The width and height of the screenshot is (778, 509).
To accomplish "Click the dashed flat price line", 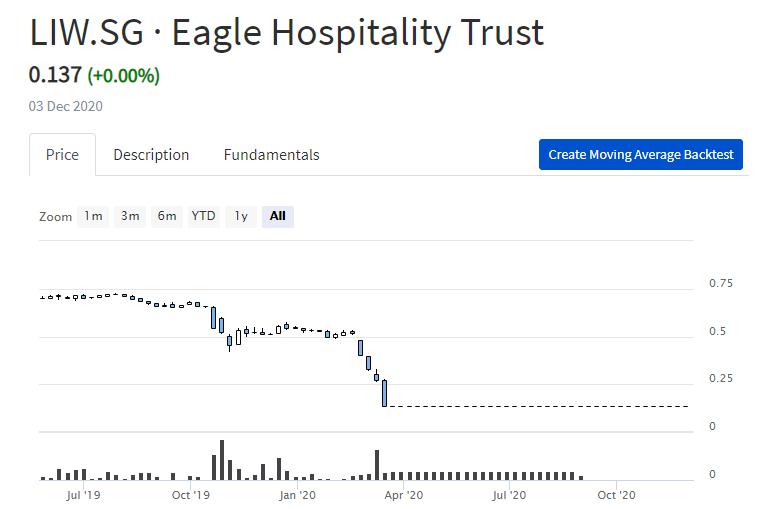I will [540, 406].
